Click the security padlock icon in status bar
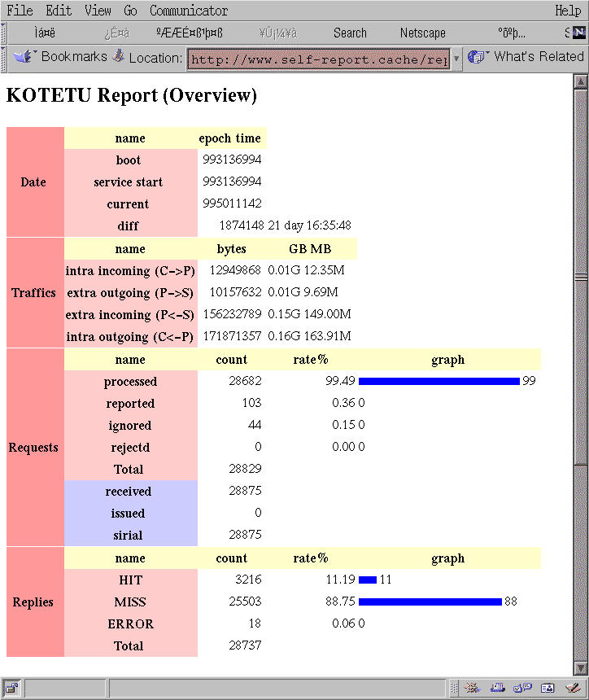589x700 pixels. (12, 688)
